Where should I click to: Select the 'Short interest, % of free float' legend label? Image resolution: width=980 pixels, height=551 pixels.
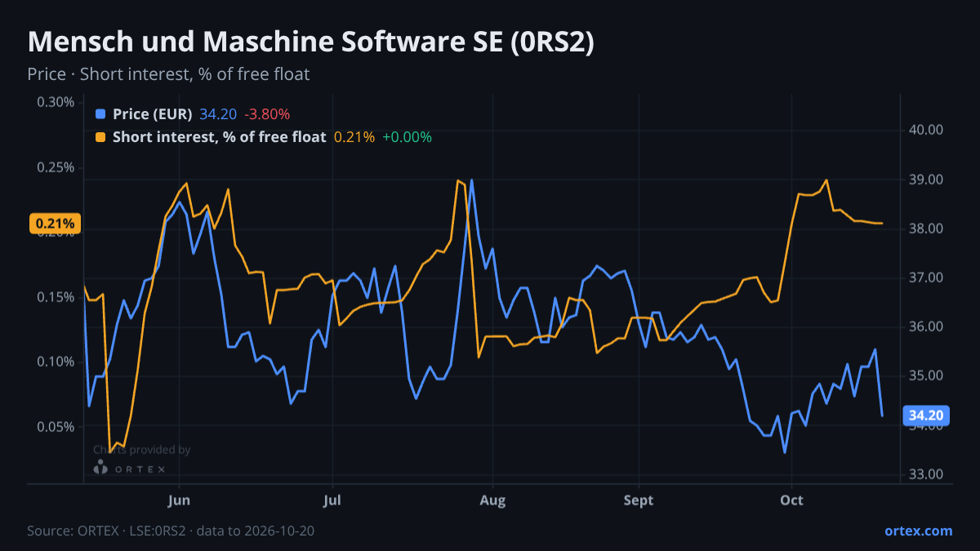219,137
